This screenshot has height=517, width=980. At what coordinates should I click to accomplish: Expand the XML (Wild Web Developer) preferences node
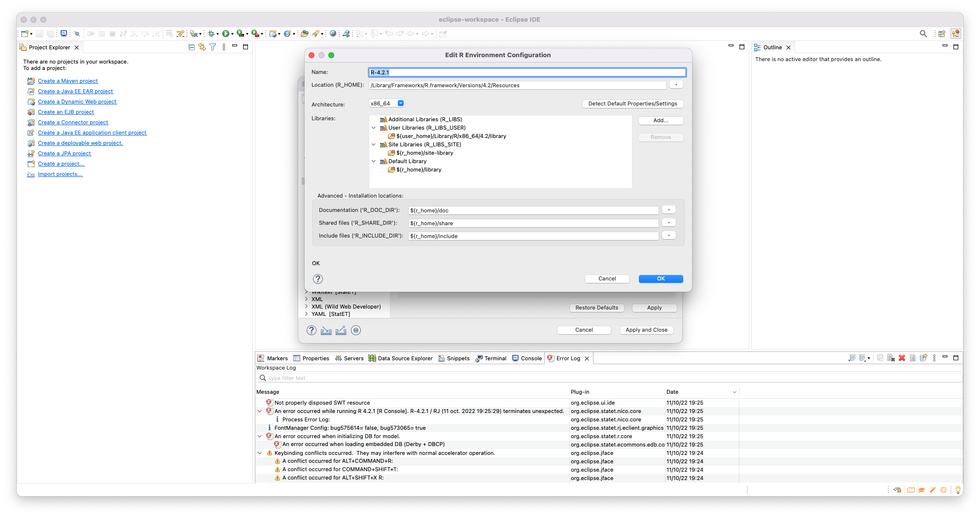(x=307, y=307)
